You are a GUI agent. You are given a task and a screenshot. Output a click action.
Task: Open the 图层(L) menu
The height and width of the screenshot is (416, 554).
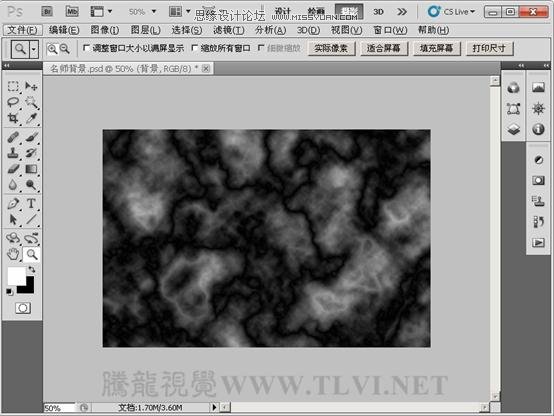(146, 30)
